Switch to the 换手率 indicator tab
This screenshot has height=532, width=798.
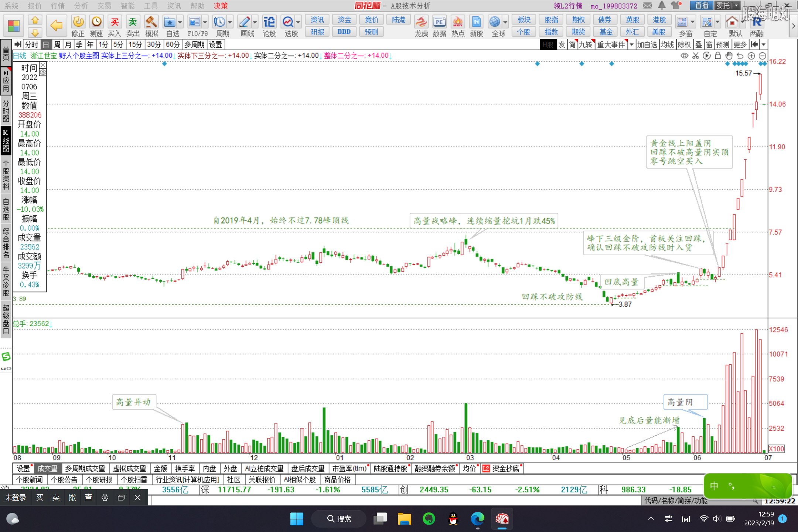[x=185, y=468]
